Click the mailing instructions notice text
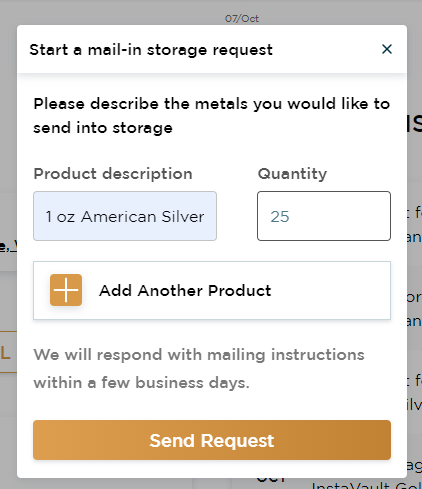The height and width of the screenshot is (489, 422). tap(199, 368)
